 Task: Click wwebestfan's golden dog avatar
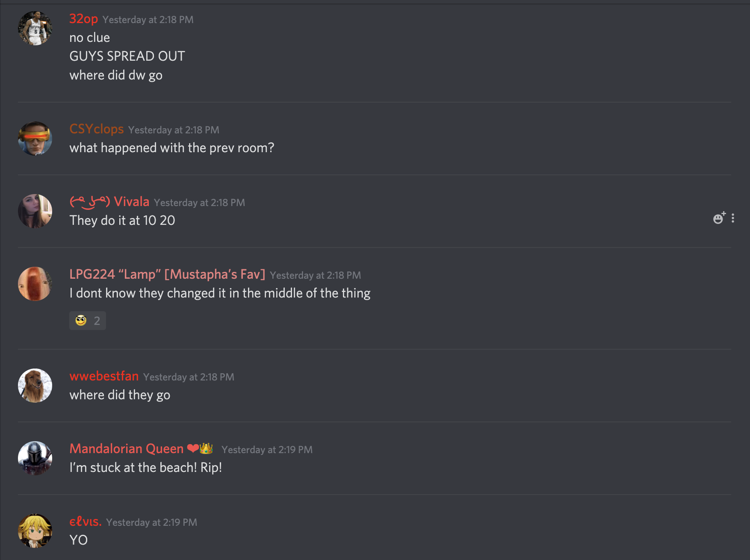35,386
